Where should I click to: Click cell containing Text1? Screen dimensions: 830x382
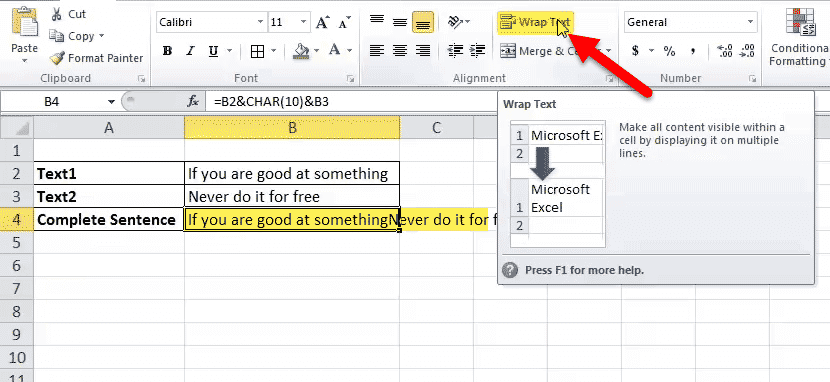[109, 174]
